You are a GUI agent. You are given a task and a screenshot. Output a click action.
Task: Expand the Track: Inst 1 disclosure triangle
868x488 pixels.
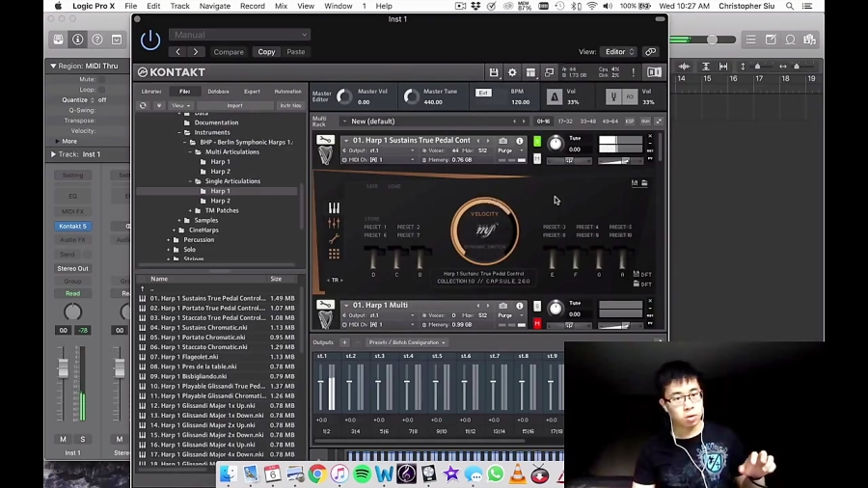tap(53, 154)
